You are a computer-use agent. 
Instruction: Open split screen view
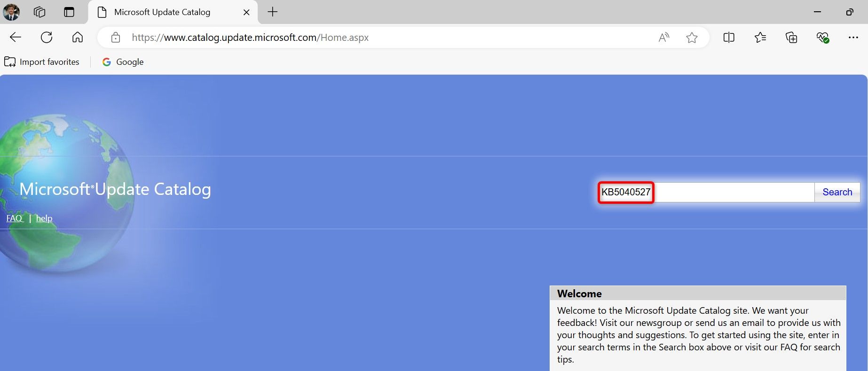pos(729,38)
